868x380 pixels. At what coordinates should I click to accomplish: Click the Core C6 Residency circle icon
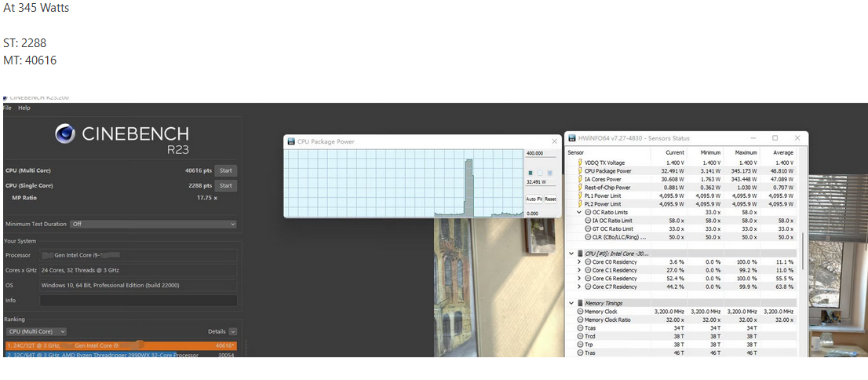tap(588, 279)
